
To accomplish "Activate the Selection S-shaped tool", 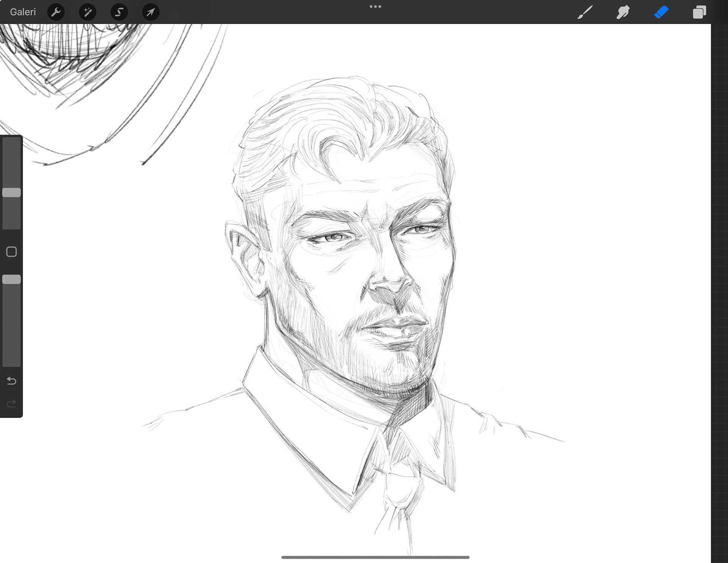I will point(119,12).
